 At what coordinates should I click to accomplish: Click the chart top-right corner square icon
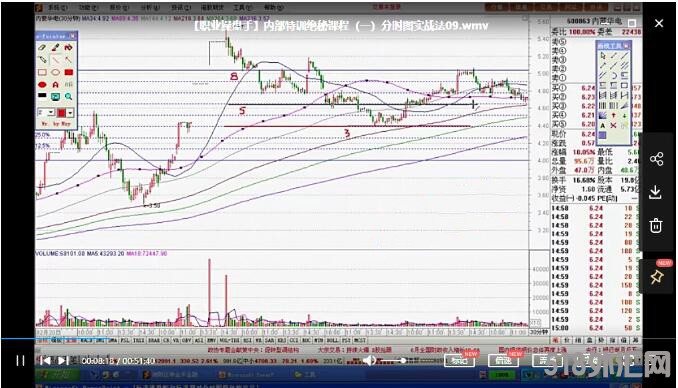(x=524, y=19)
